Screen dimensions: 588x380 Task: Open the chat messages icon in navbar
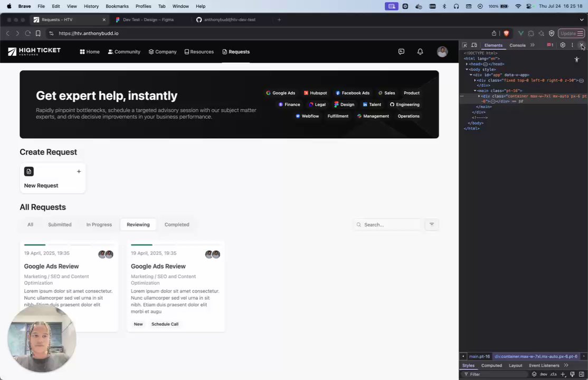point(401,52)
